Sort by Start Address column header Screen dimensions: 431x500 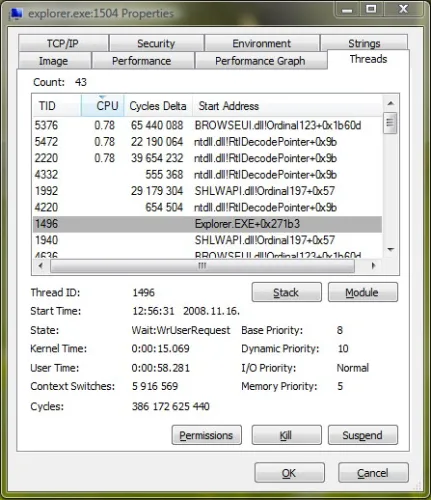tap(287, 106)
